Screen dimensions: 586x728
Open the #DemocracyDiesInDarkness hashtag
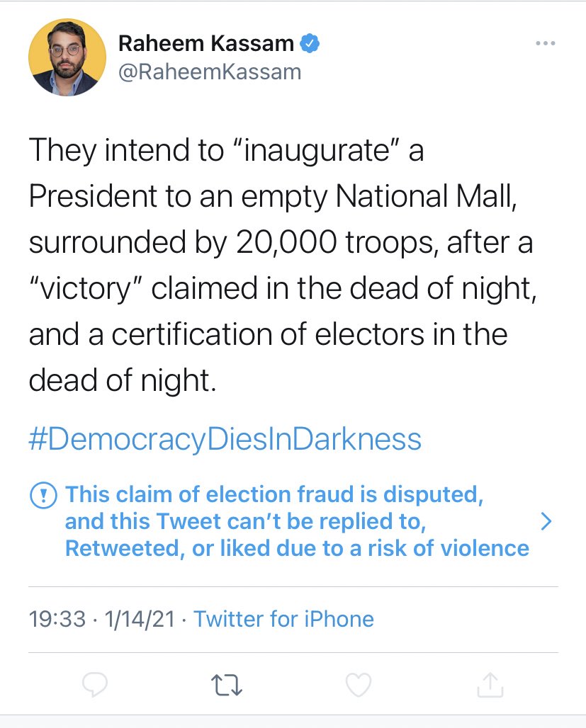tap(225, 439)
